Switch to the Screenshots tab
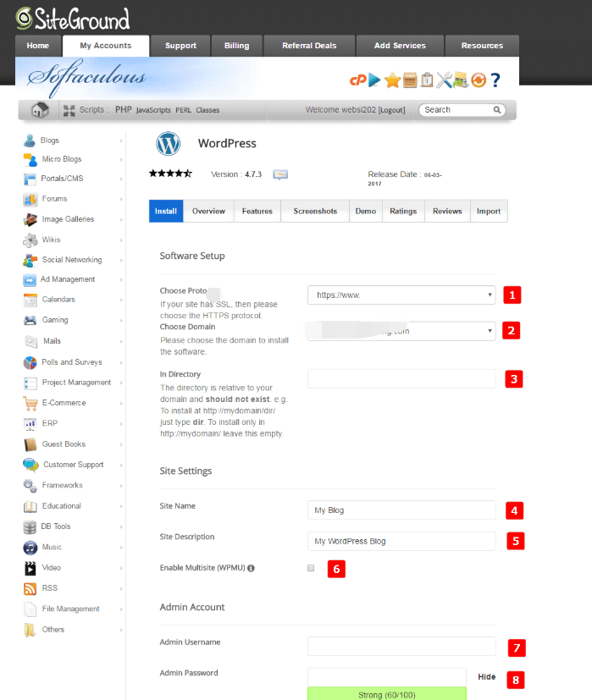Viewport: 592px width, 700px height. click(315, 211)
